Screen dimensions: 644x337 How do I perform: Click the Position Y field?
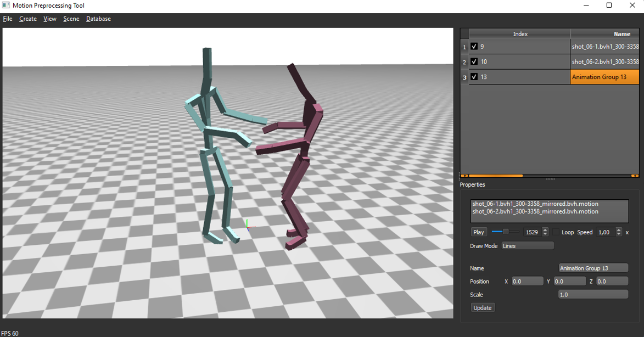click(570, 281)
